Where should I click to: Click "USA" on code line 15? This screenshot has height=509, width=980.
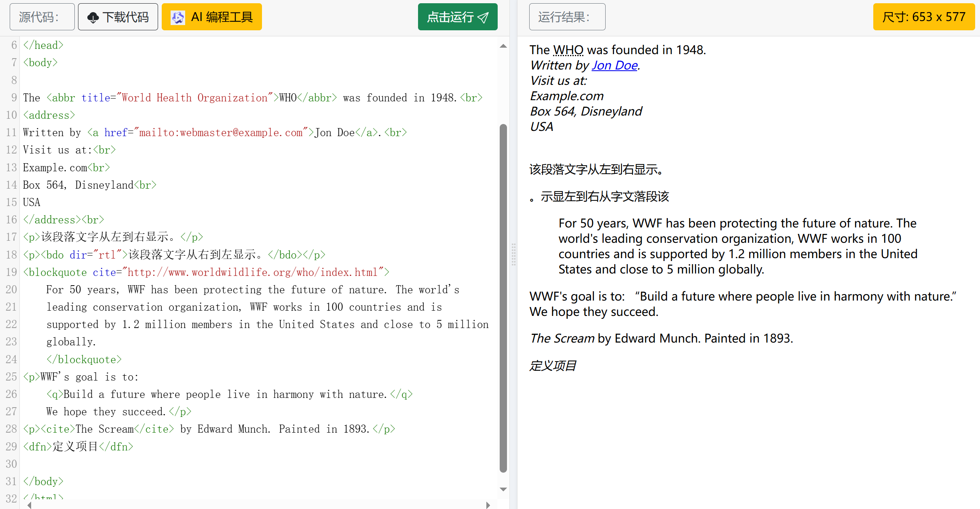[x=32, y=202]
